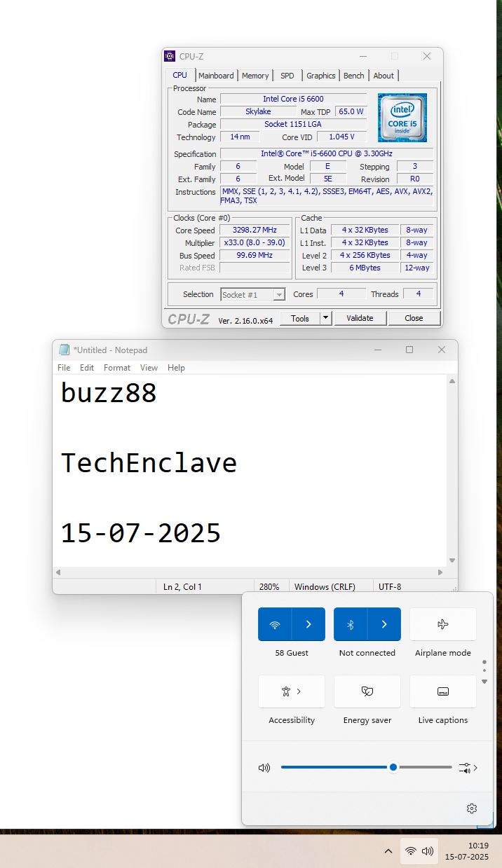502x868 pixels.
Task: Click the taskbar Wi-Fi icon
Action: click(410, 851)
